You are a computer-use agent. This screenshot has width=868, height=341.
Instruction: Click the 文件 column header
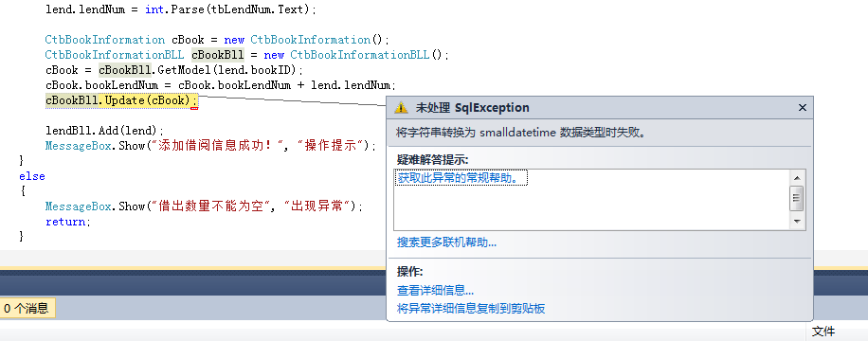pyautogui.click(x=823, y=331)
